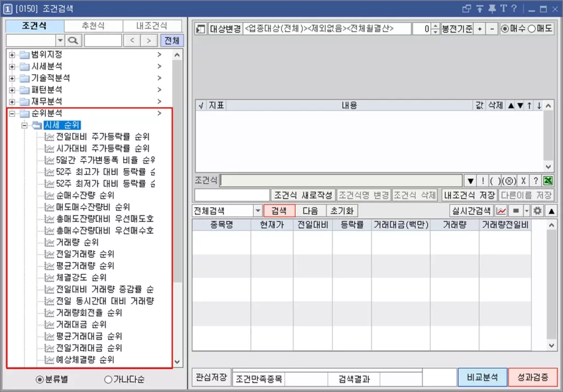Click the Excel export icon

pos(548,180)
